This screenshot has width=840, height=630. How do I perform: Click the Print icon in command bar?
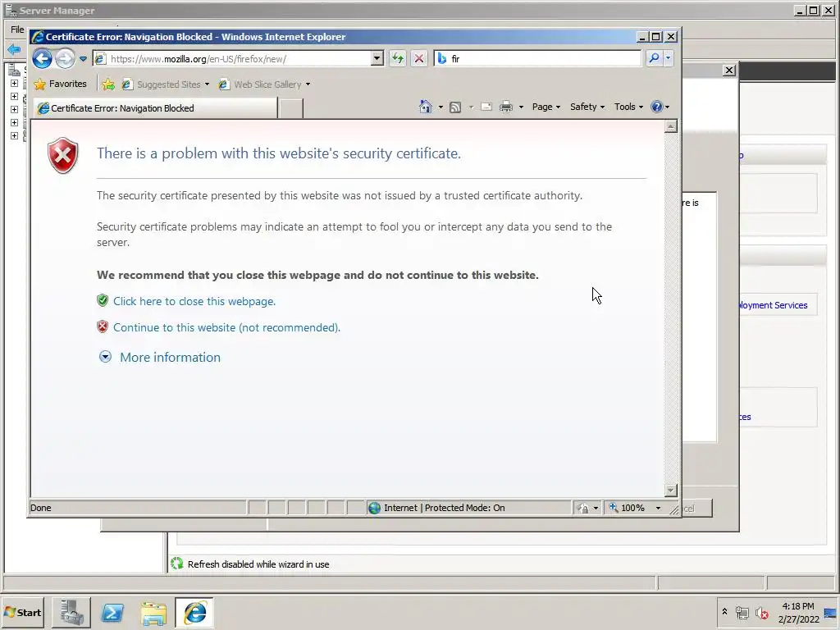click(505, 107)
